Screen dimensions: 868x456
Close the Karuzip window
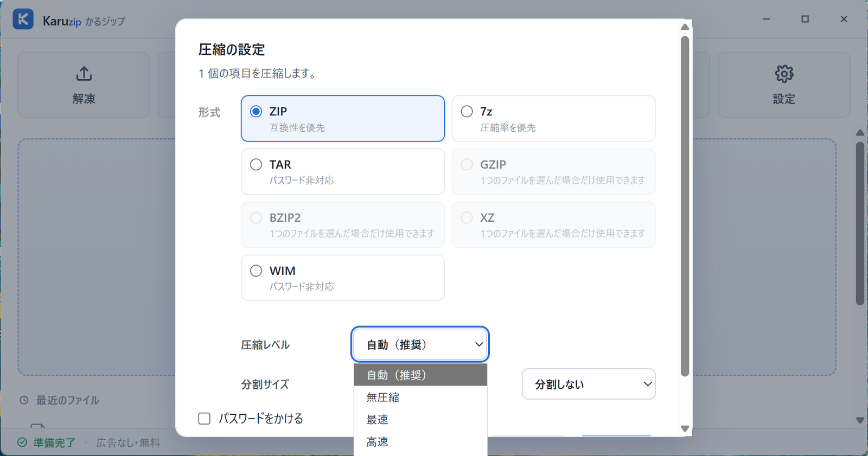844,19
